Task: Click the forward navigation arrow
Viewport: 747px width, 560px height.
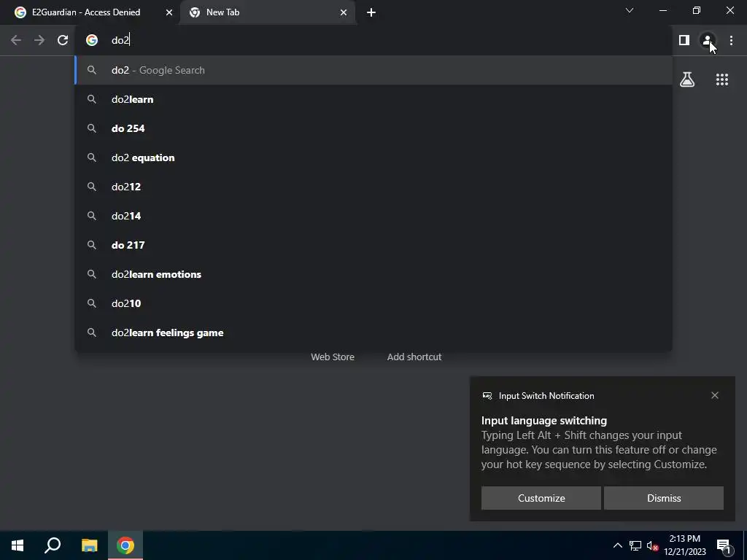Action: point(39,41)
